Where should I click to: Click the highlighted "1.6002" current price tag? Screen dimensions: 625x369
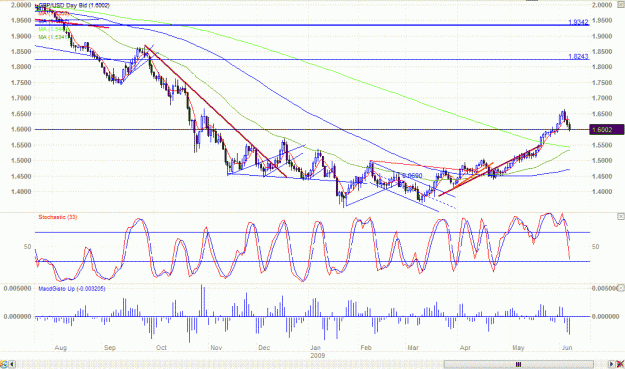click(606, 130)
